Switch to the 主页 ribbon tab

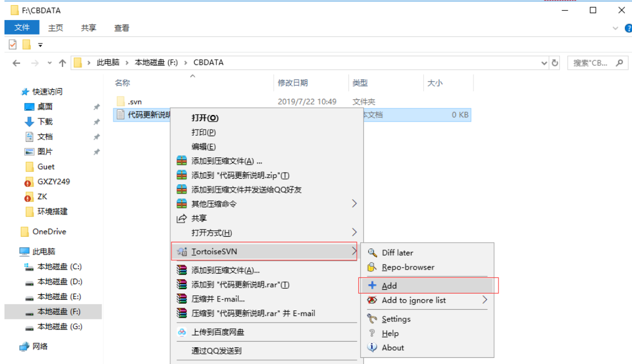tap(56, 28)
